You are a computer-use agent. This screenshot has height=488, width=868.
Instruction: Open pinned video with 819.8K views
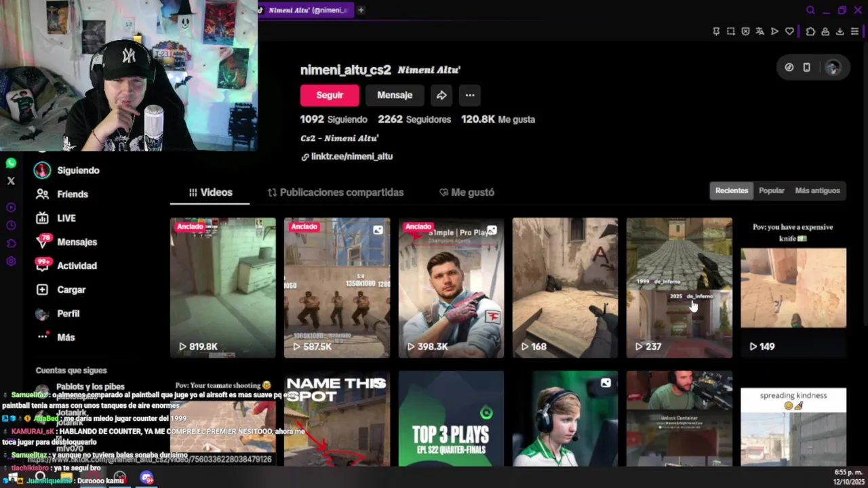coord(223,287)
